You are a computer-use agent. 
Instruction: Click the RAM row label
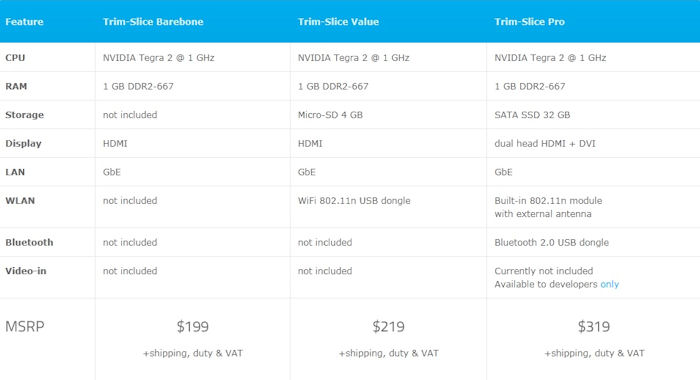[x=16, y=86]
